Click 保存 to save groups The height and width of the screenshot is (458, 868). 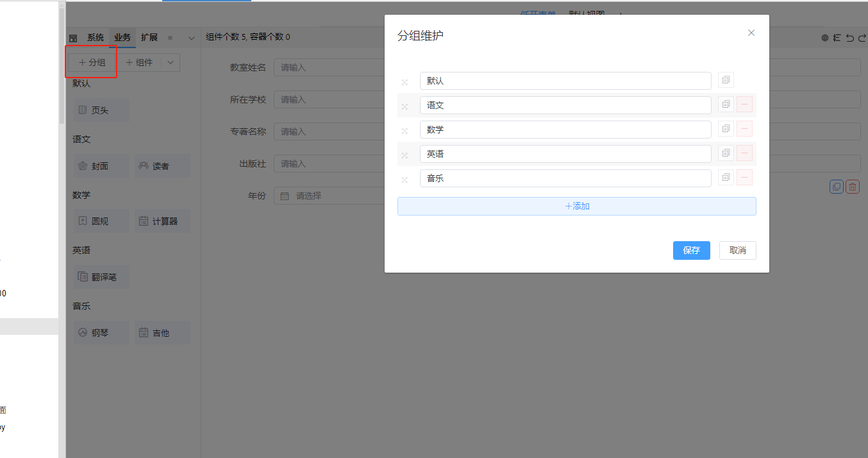(x=691, y=250)
